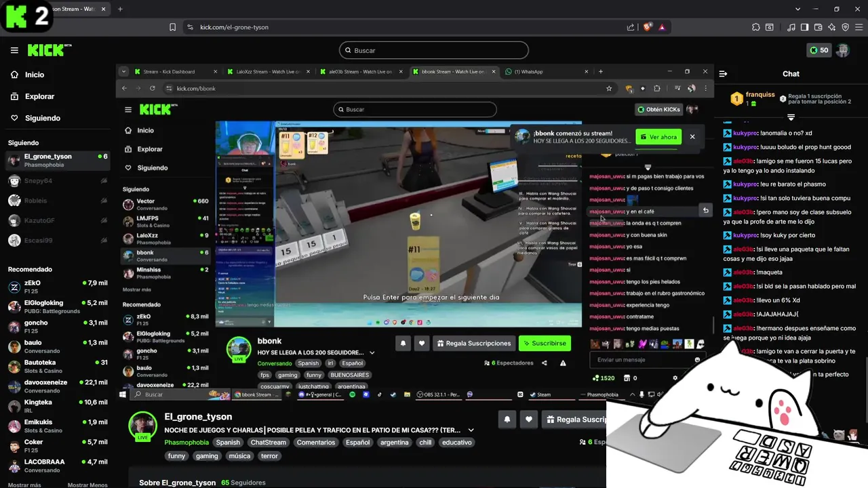The width and height of the screenshot is (868, 488).
Task: Open goncho recommended channel
Action: (x=58, y=326)
